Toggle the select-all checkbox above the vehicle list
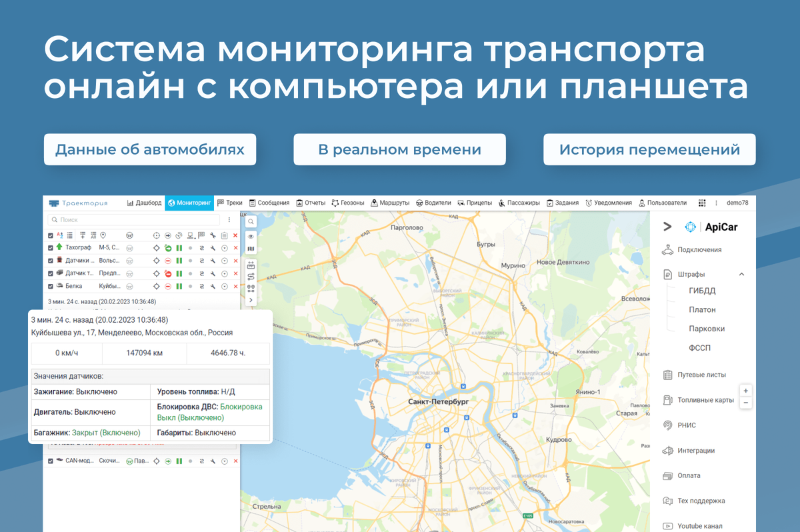Viewport: 800px width, 532px height. 51,235
